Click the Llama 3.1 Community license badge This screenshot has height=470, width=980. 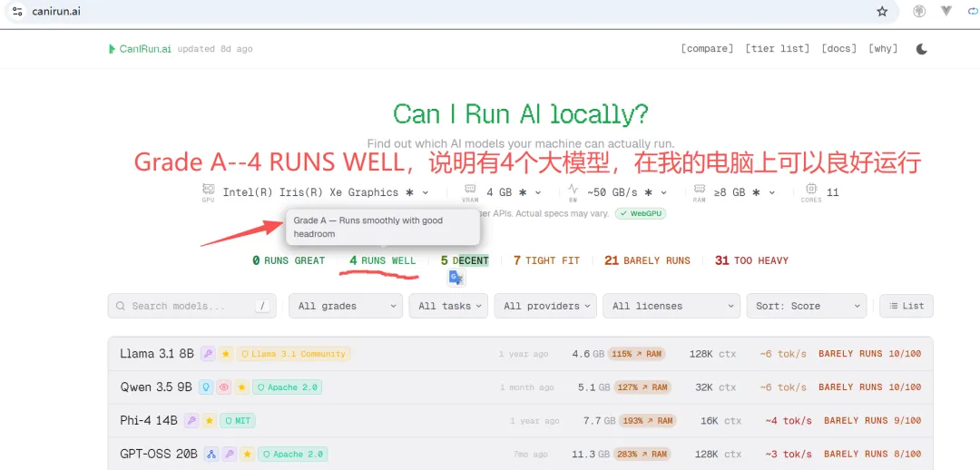point(293,354)
